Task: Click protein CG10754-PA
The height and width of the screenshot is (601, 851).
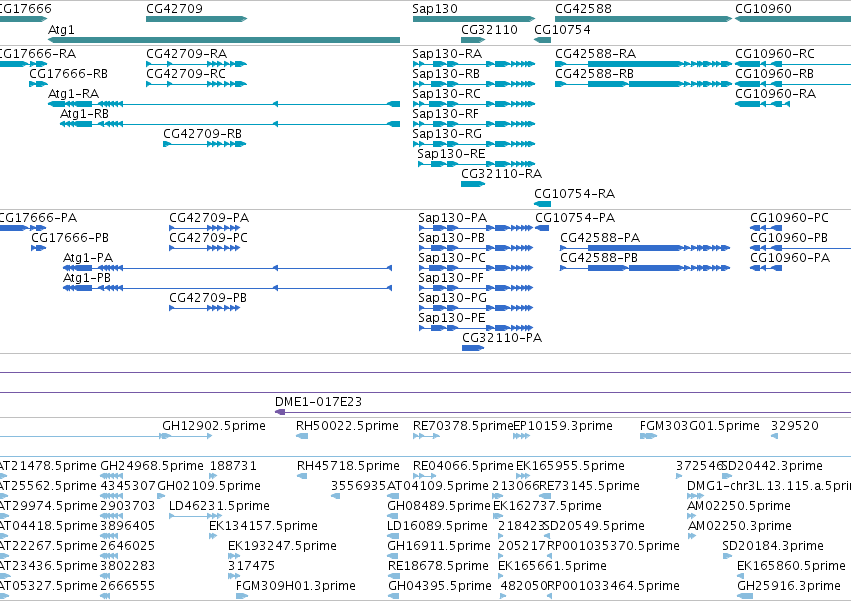Action: pyautogui.click(x=542, y=228)
